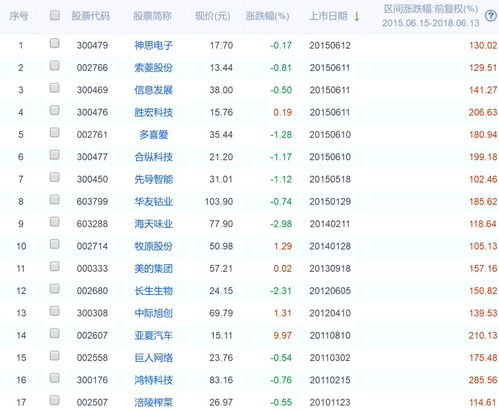Select the checkbox for 002507
The height and width of the screenshot is (410, 499).
pos(55,400)
